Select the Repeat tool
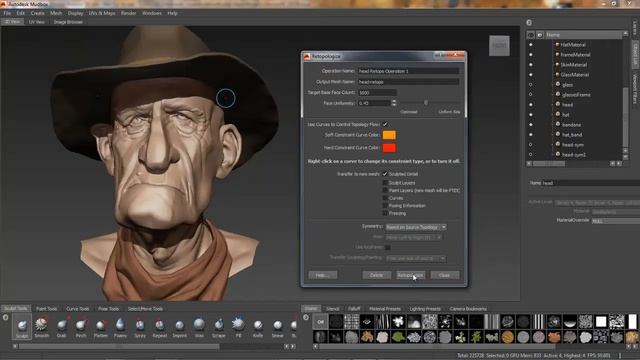 click(x=160, y=327)
